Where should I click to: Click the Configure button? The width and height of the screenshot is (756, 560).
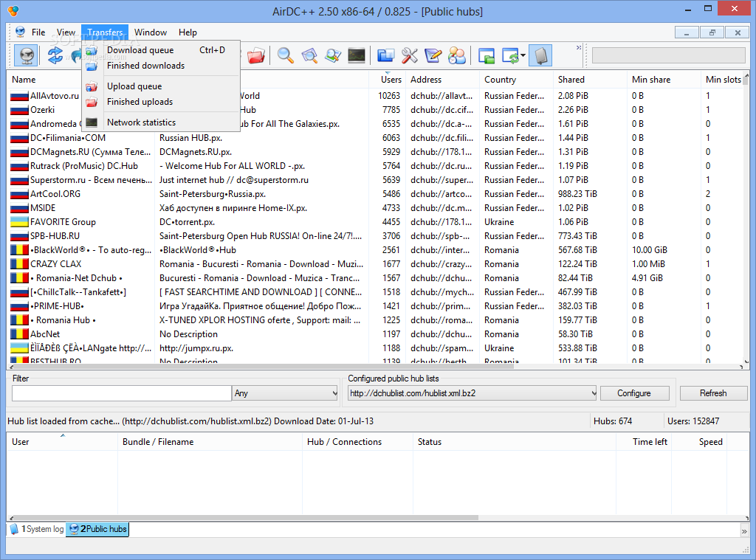(x=634, y=393)
